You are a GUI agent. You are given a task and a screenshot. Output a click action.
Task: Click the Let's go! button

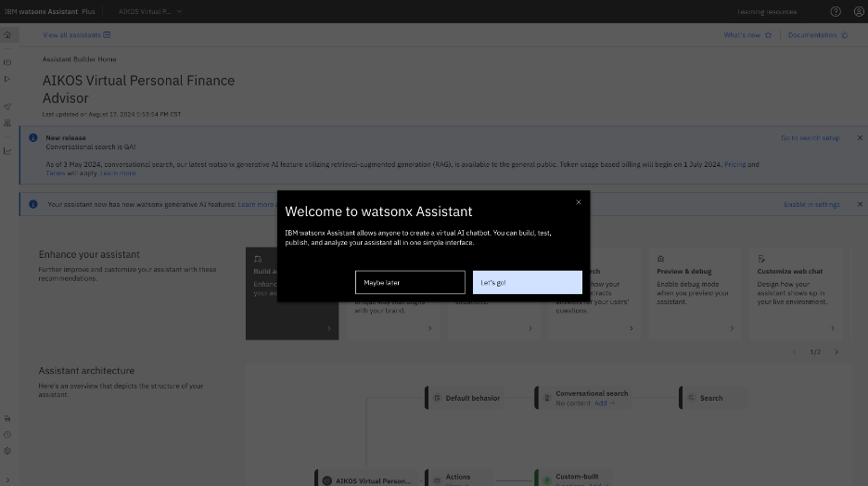click(x=527, y=282)
